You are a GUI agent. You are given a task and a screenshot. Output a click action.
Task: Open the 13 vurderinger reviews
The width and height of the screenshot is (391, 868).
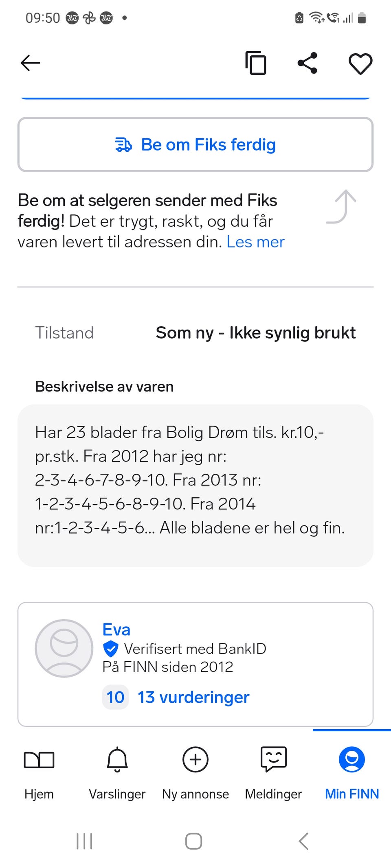coord(193,697)
